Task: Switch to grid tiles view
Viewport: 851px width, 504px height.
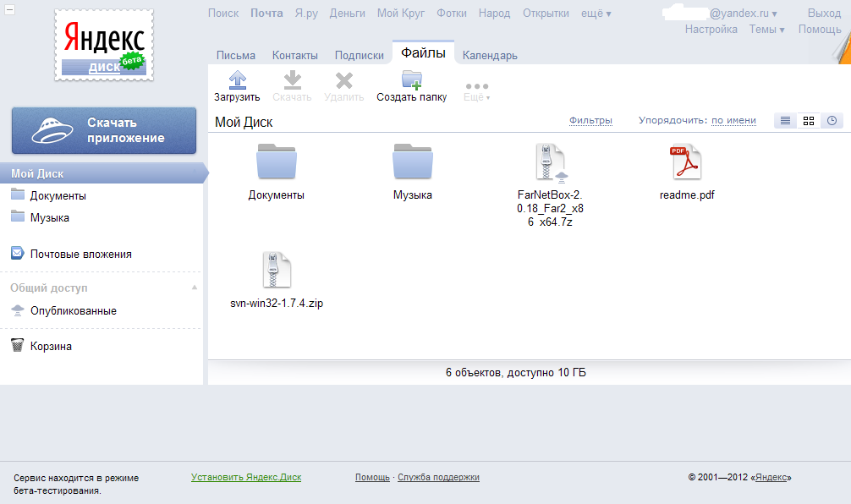Action: pyautogui.click(x=809, y=121)
